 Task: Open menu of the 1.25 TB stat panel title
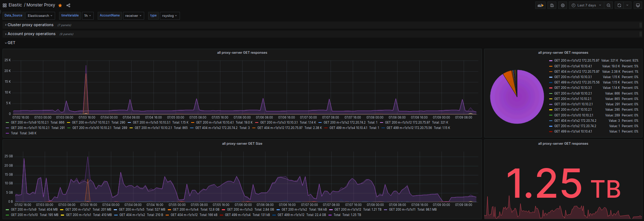coord(563,144)
